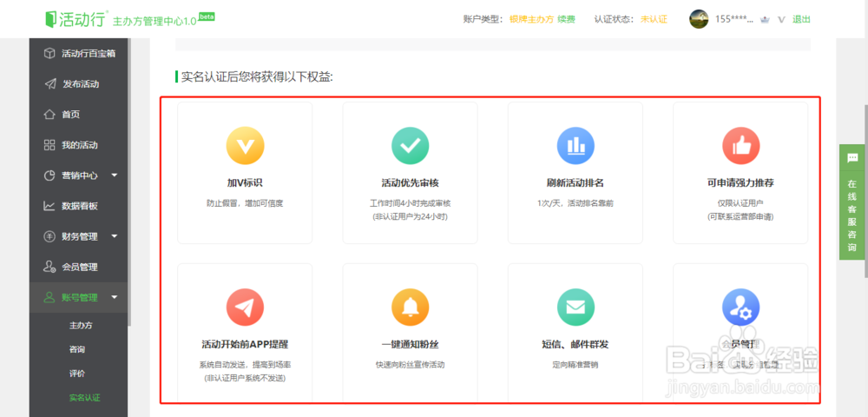Select the 评价 submenu item
The width and height of the screenshot is (868, 417).
click(77, 374)
